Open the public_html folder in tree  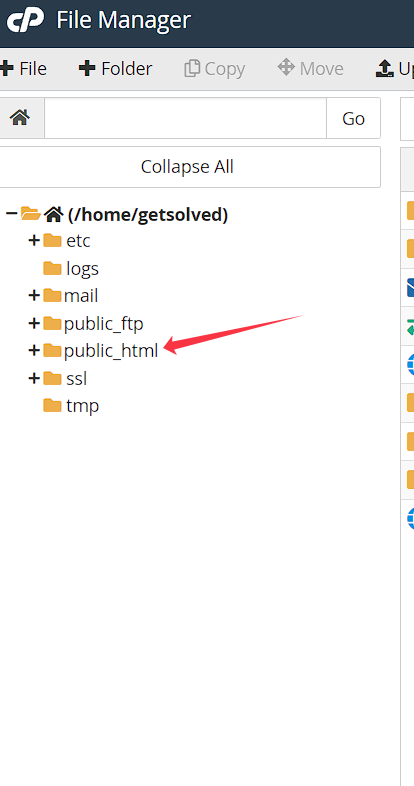111,351
